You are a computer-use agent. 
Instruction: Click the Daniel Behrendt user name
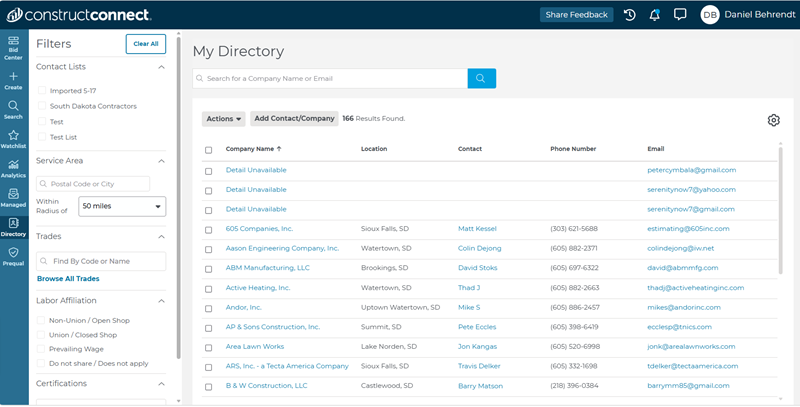[x=760, y=15]
